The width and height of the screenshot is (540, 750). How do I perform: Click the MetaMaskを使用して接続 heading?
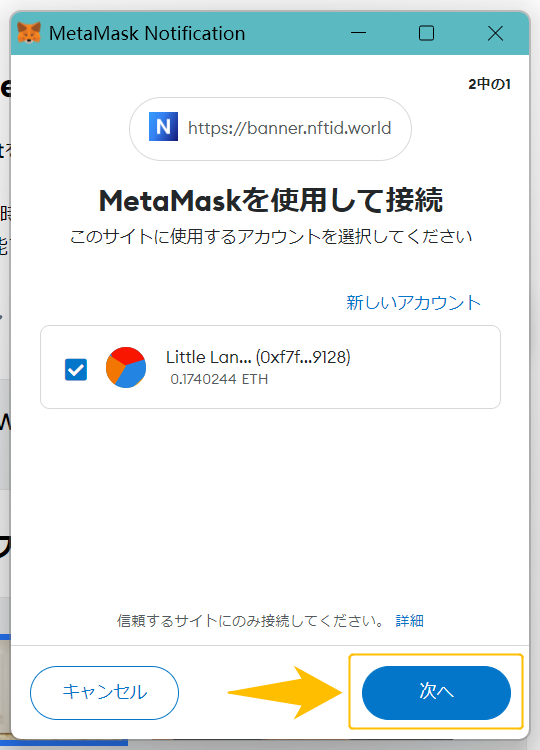tap(271, 200)
